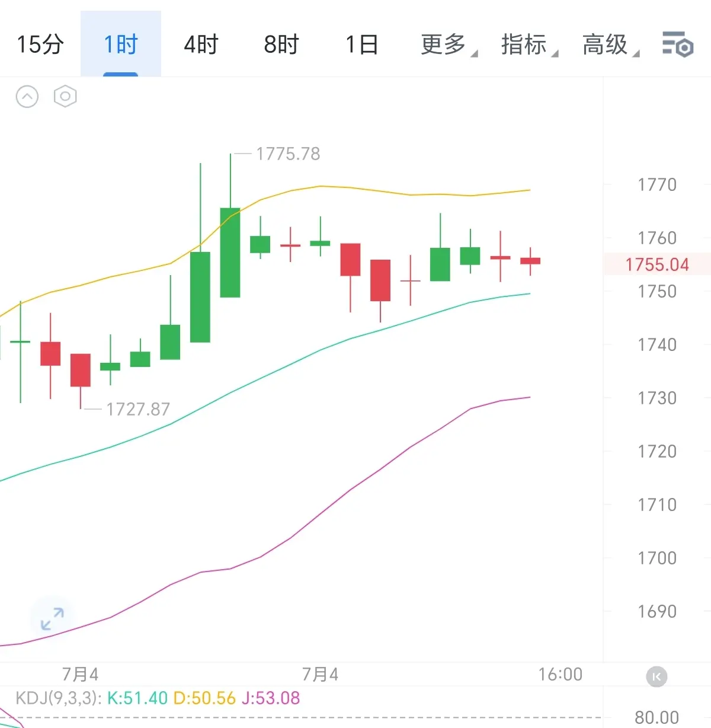Tap the 1775.78 high price marker

(288, 154)
